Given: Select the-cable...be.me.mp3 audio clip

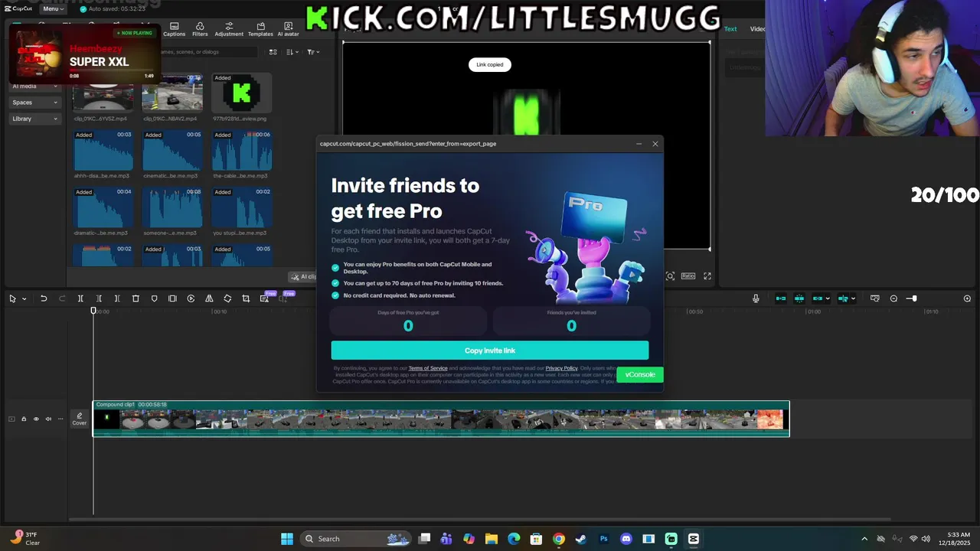Looking at the screenshot, I should click(241, 151).
